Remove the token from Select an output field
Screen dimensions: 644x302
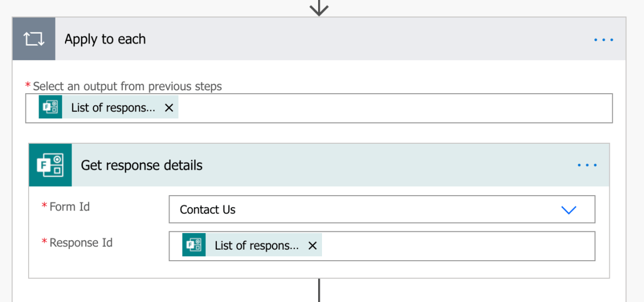tap(169, 108)
